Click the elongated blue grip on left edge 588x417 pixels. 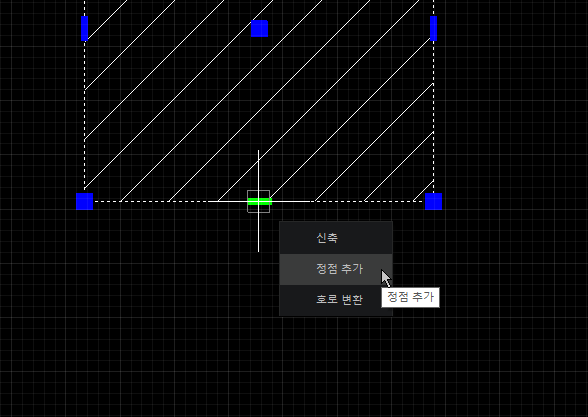pyautogui.click(x=84, y=28)
